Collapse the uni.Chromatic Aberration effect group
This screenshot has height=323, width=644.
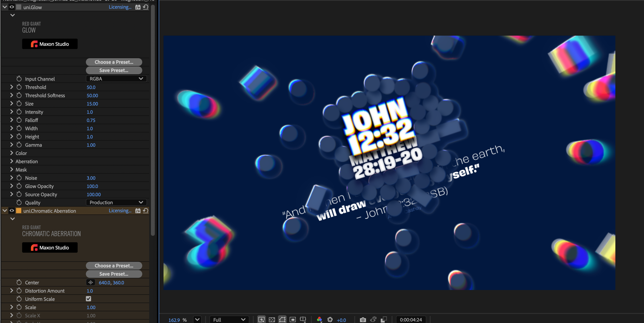pos(5,210)
